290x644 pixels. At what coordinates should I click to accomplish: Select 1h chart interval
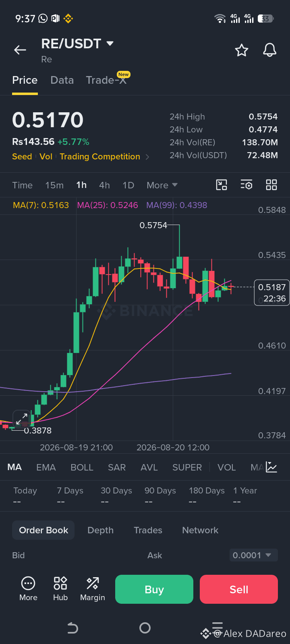pyautogui.click(x=81, y=185)
